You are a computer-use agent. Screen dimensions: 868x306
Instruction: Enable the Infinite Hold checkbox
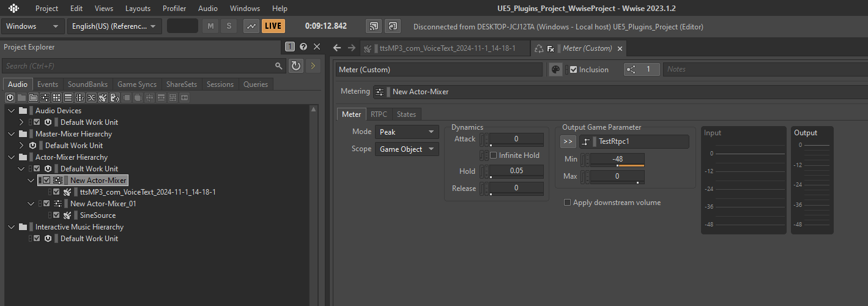coord(494,155)
